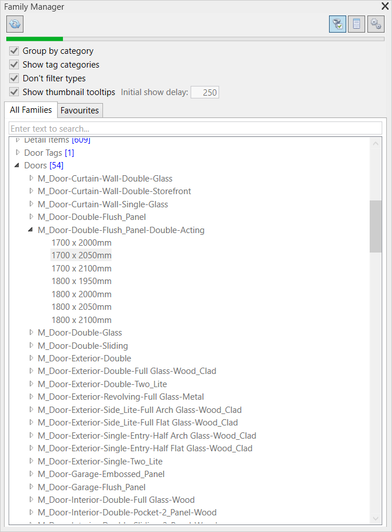Expand M_Door-Garage-Flush_Panel family

31,487
